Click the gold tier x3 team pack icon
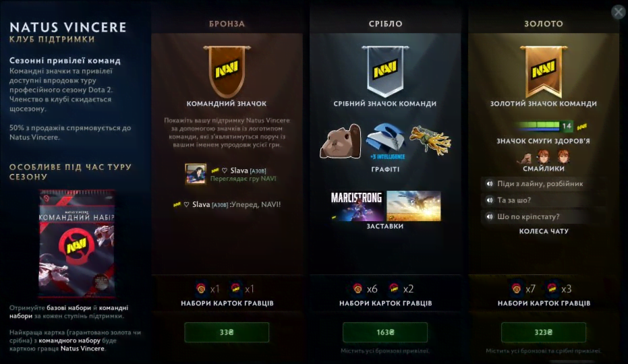 (552, 289)
